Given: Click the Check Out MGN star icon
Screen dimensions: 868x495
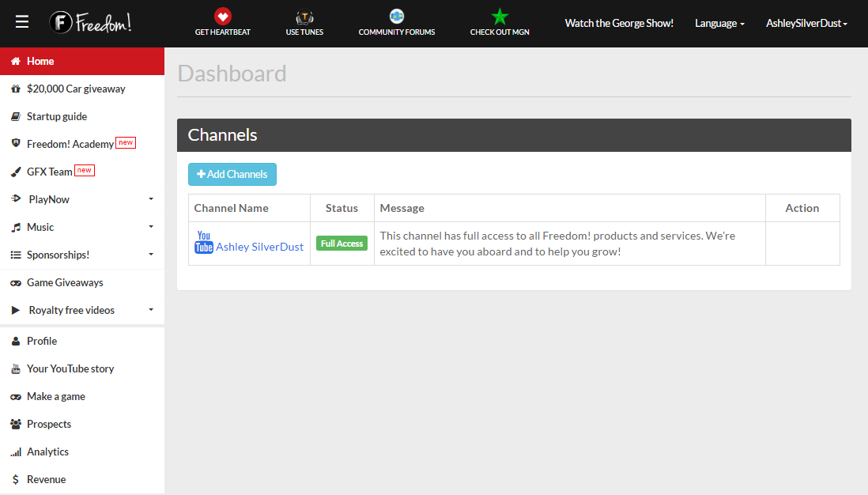Looking at the screenshot, I should (500, 16).
